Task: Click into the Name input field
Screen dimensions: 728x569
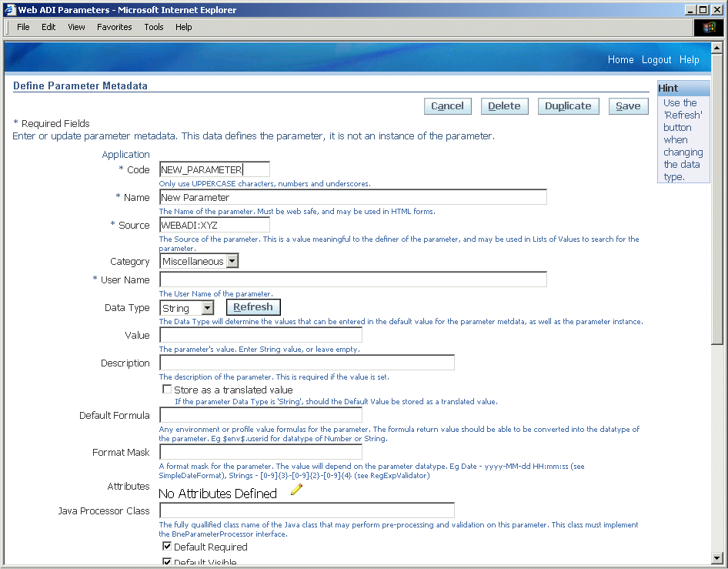Action: (353, 197)
